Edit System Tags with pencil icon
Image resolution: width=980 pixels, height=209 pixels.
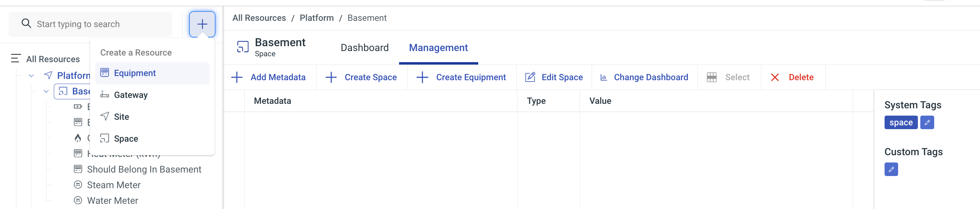[x=927, y=123]
